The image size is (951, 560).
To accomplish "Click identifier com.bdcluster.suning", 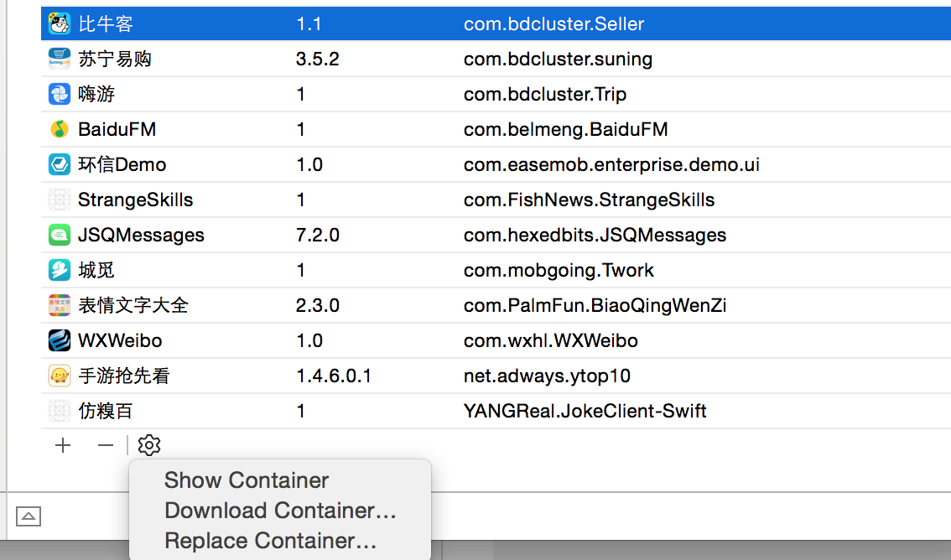I will 558,59.
